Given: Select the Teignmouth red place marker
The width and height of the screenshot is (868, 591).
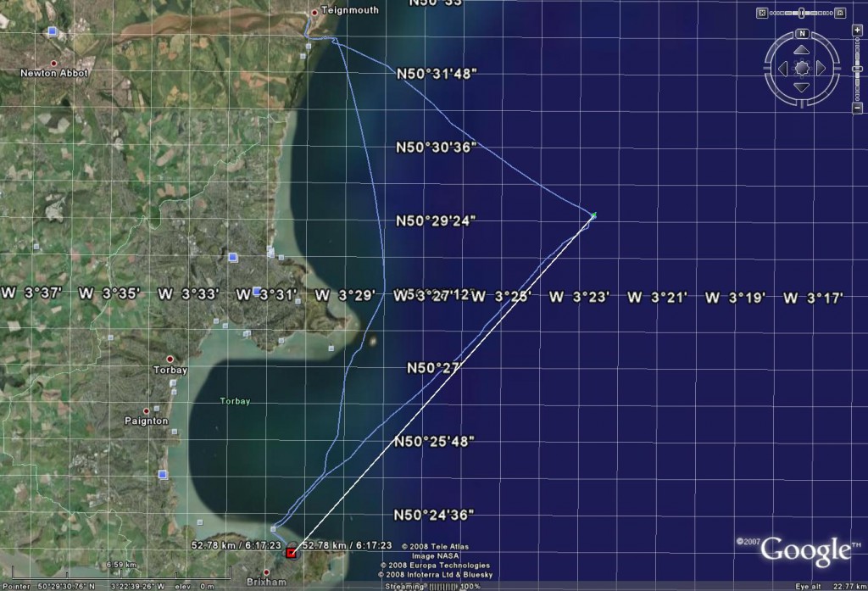Looking at the screenshot, I should click(x=314, y=12).
